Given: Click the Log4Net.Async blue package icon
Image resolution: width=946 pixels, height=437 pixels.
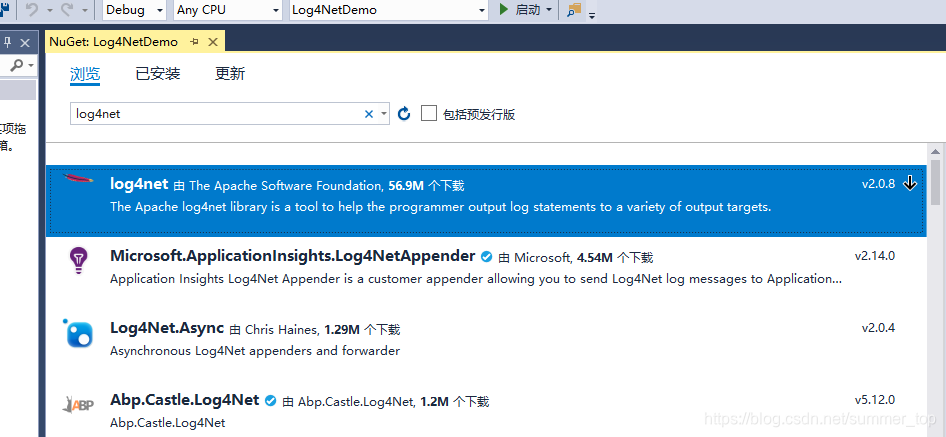Looking at the screenshot, I should tap(78, 333).
